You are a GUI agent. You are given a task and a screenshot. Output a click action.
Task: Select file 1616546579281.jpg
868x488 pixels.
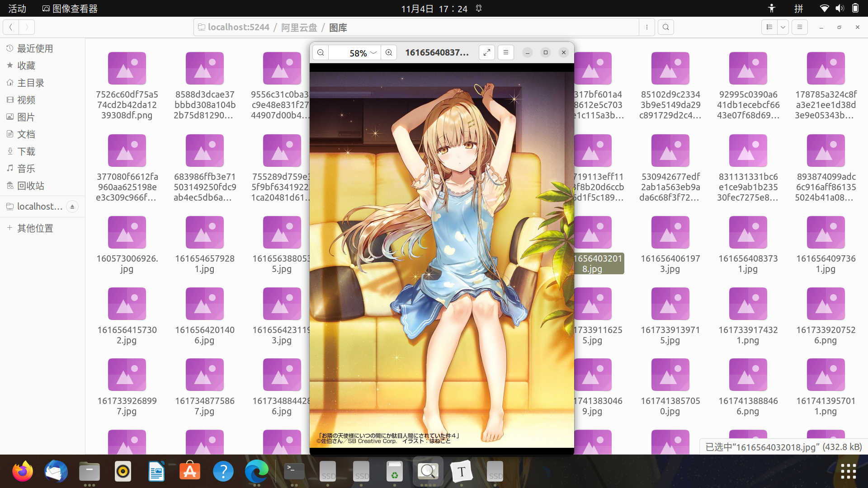pos(205,245)
